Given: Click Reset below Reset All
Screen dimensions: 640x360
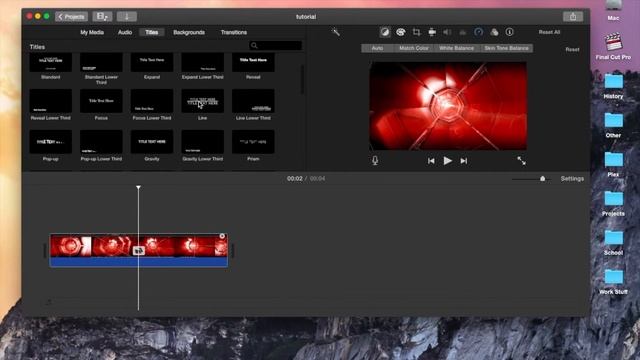Looking at the screenshot, I should [x=572, y=49].
